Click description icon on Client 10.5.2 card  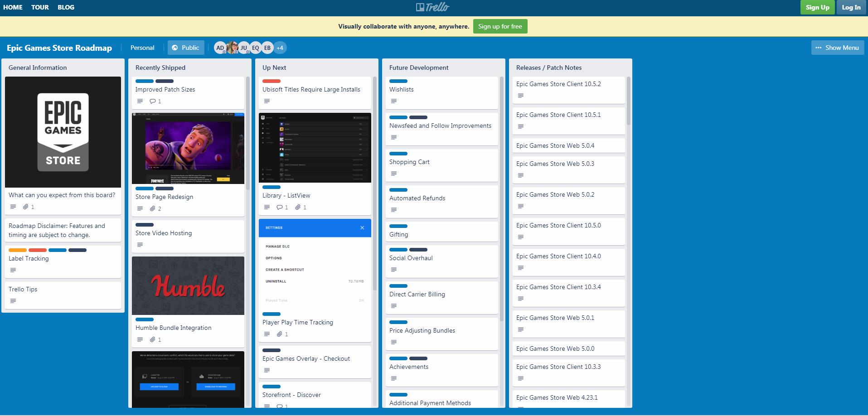click(x=521, y=96)
